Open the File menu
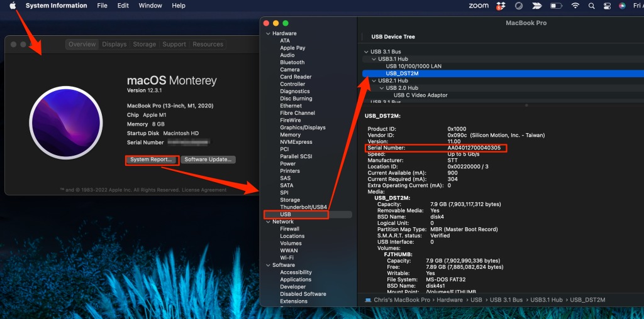644x319 pixels. click(x=102, y=6)
